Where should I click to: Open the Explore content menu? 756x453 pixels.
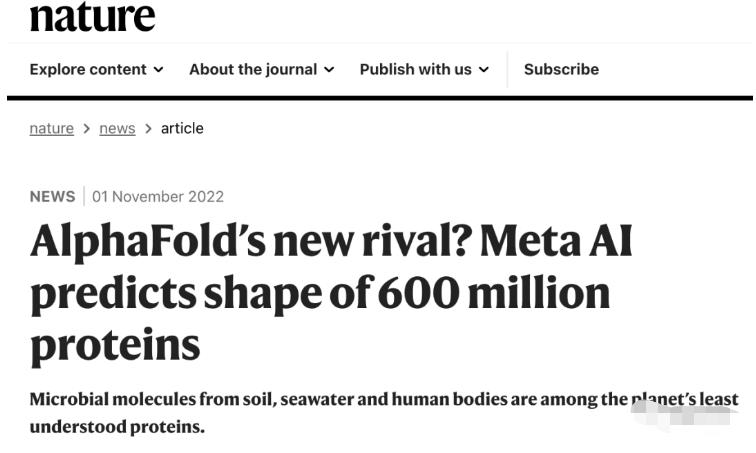pyautogui.click(x=96, y=69)
